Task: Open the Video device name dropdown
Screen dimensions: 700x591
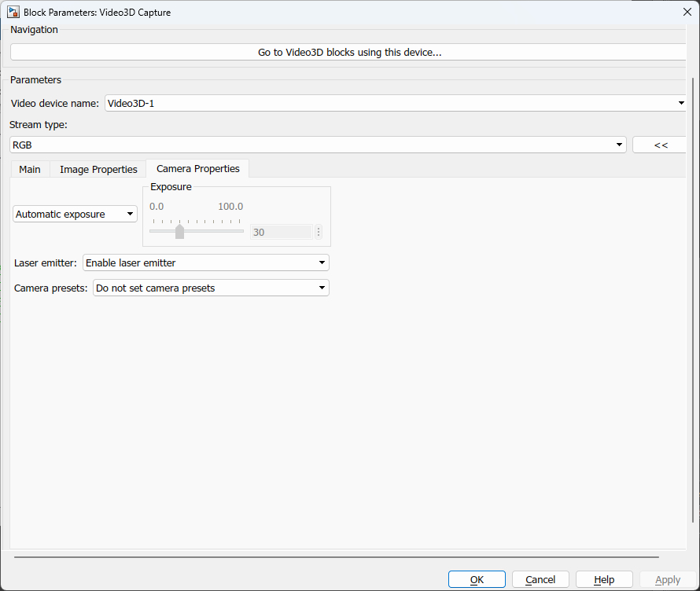Action: click(681, 103)
